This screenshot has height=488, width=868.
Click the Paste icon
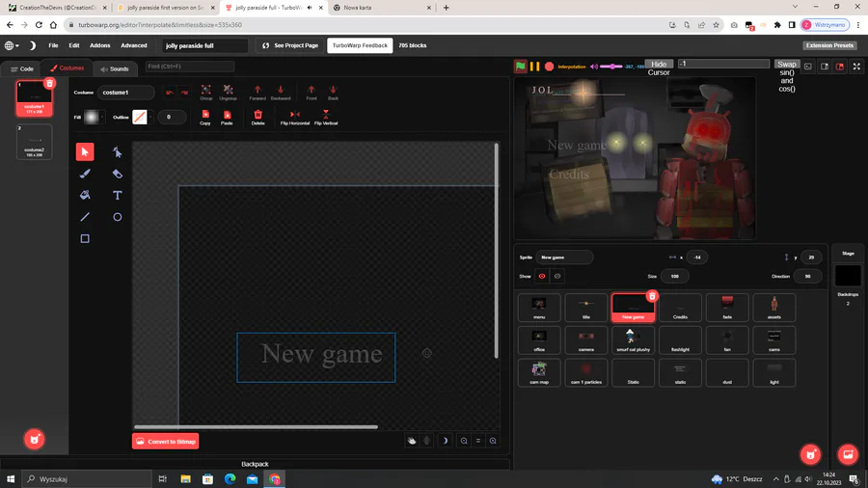pos(227,115)
